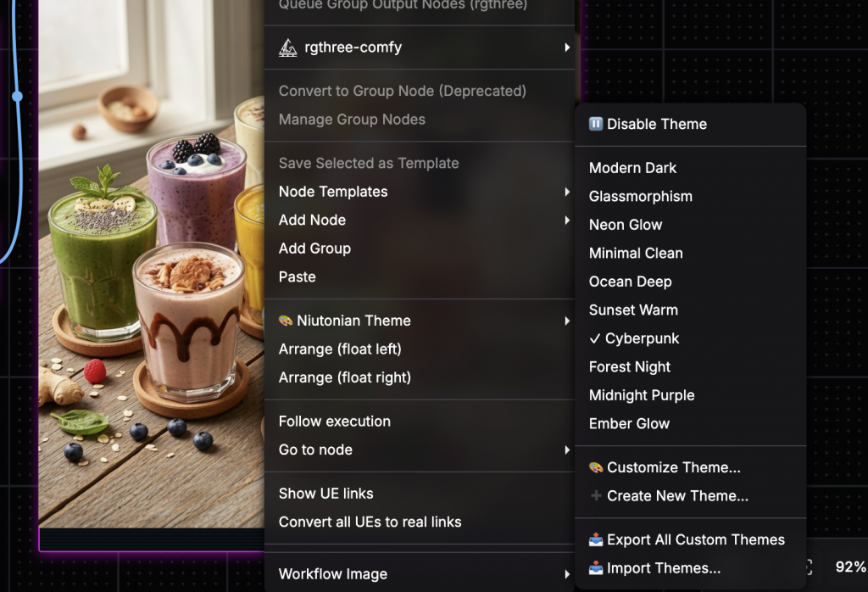Choose Paste from the context menu
Image resolution: width=868 pixels, height=592 pixels.
click(298, 276)
